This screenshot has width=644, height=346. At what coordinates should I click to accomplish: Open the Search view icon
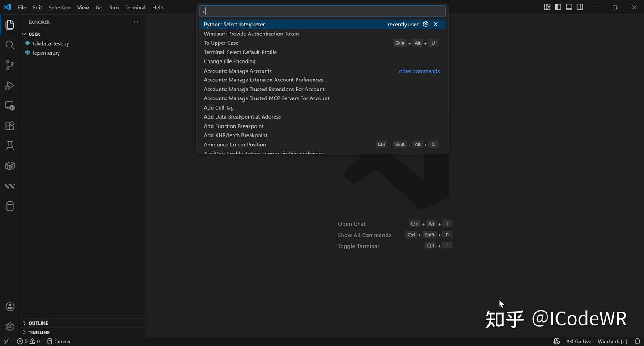coord(10,45)
